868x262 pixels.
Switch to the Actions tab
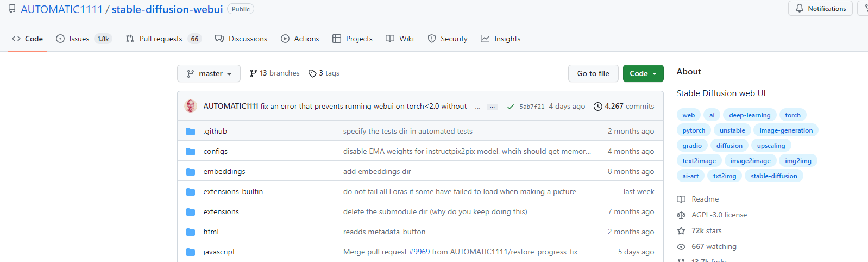tap(300, 39)
